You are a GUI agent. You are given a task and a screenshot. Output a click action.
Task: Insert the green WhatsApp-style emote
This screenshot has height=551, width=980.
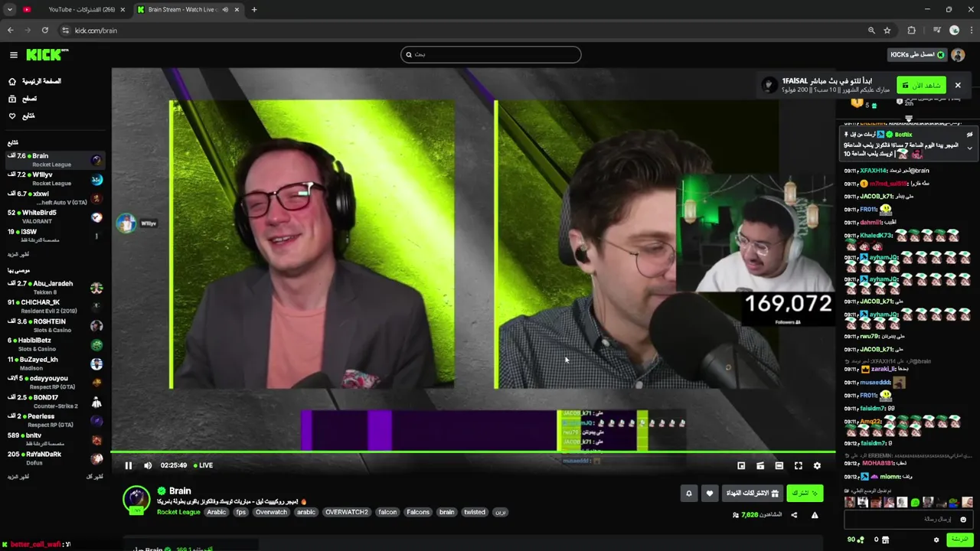point(915,503)
